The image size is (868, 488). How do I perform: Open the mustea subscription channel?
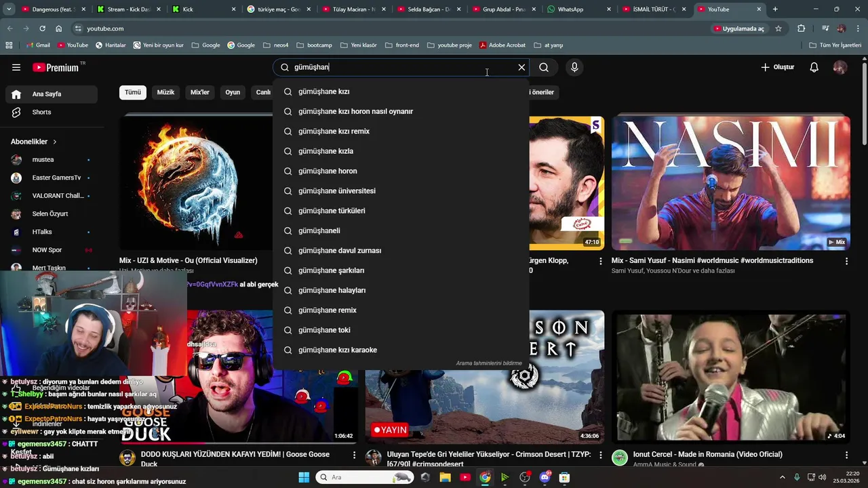pos(51,160)
